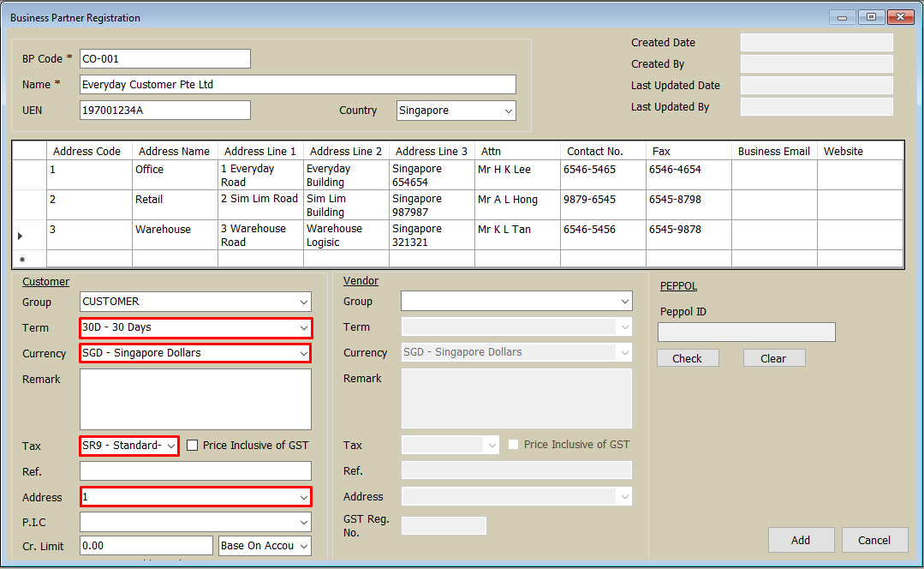
Task: Click the Customer Ref. input field
Action: (x=195, y=471)
